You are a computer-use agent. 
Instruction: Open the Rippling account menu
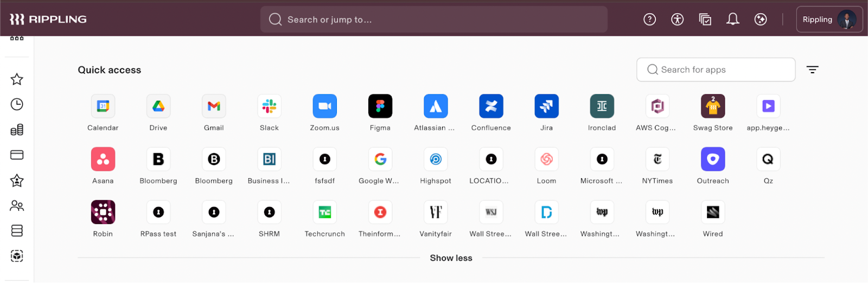829,20
